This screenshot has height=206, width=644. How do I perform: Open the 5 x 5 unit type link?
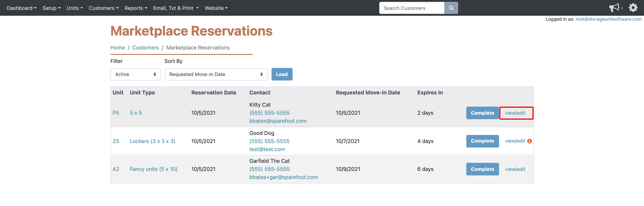pos(136,113)
